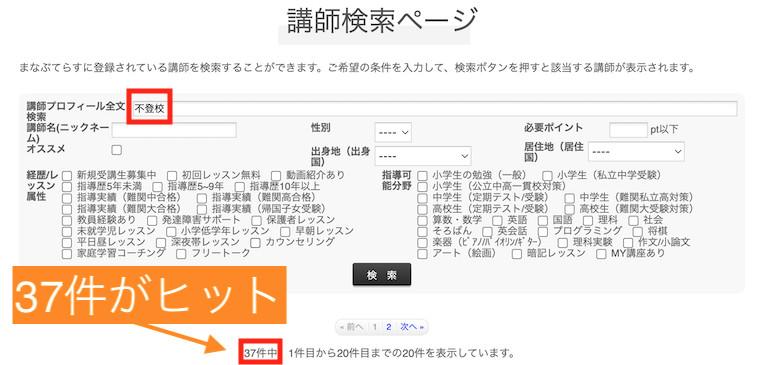This screenshot has height=365, width=760.
Task: Enable 小学低学年レッスン option
Action: pos(171,231)
